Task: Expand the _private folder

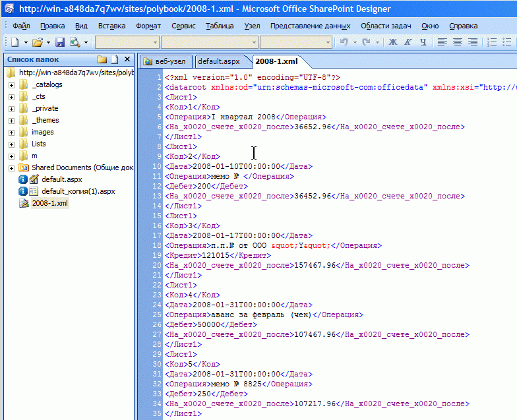Action: (12, 109)
